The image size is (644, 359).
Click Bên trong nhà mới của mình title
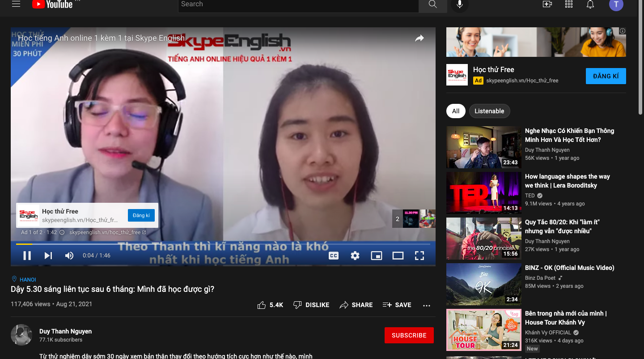(x=566, y=318)
